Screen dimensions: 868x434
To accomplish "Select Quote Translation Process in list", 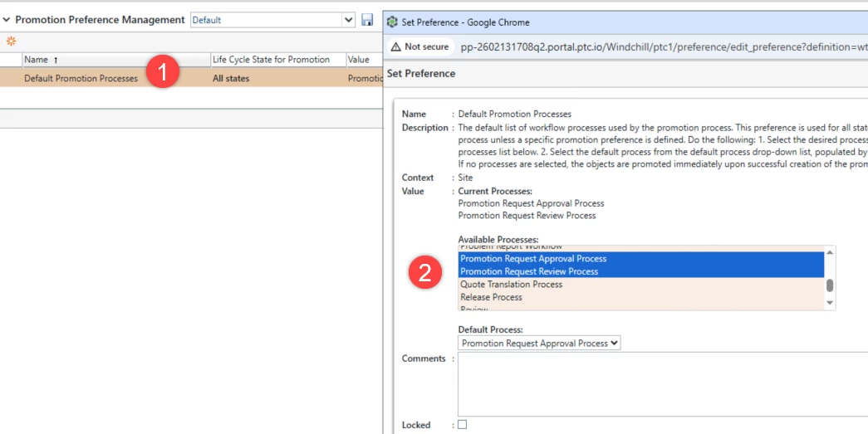I will coord(641,284).
